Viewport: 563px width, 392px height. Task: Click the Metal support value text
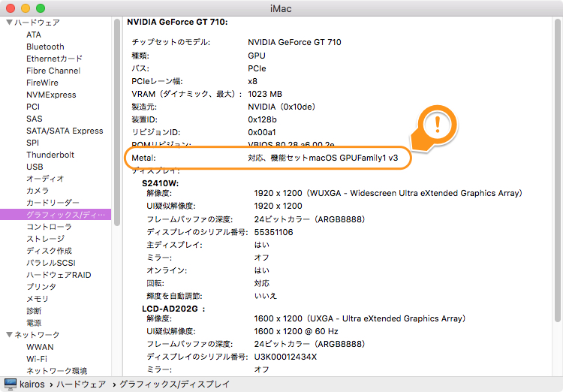click(x=323, y=158)
